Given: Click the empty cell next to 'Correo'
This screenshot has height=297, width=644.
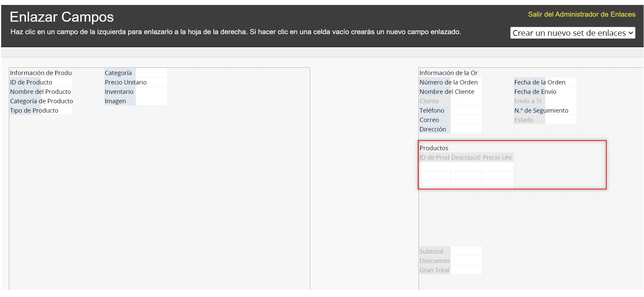Looking at the screenshot, I should coord(466,120).
